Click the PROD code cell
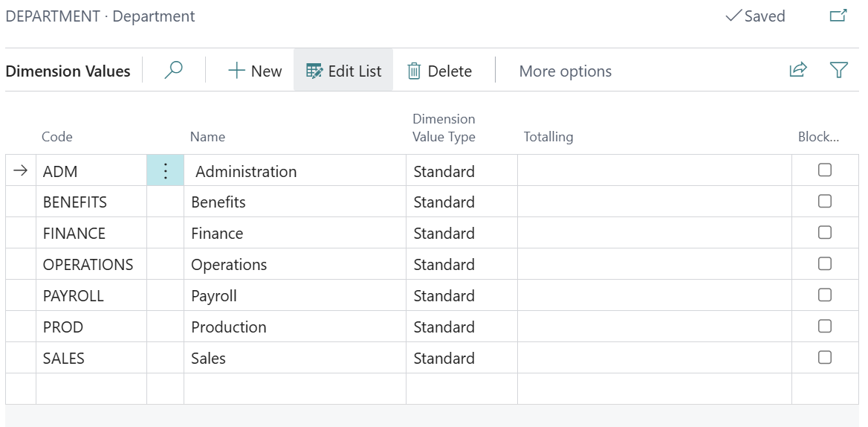 tap(91, 327)
